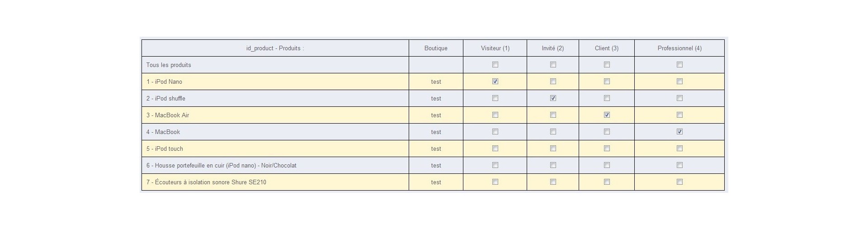Enable Client for iPod touch
The height and width of the screenshot is (230, 868).
pyautogui.click(x=607, y=149)
